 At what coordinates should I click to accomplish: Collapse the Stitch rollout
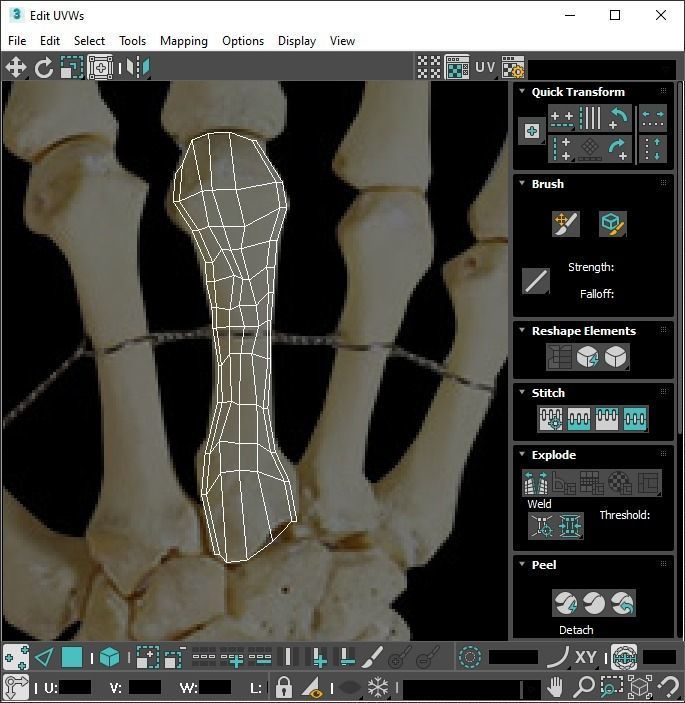(522, 392)
